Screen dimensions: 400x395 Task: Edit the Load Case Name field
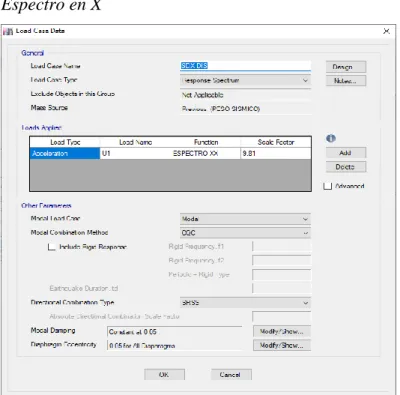pyautogui.click(x=245, y=66)
